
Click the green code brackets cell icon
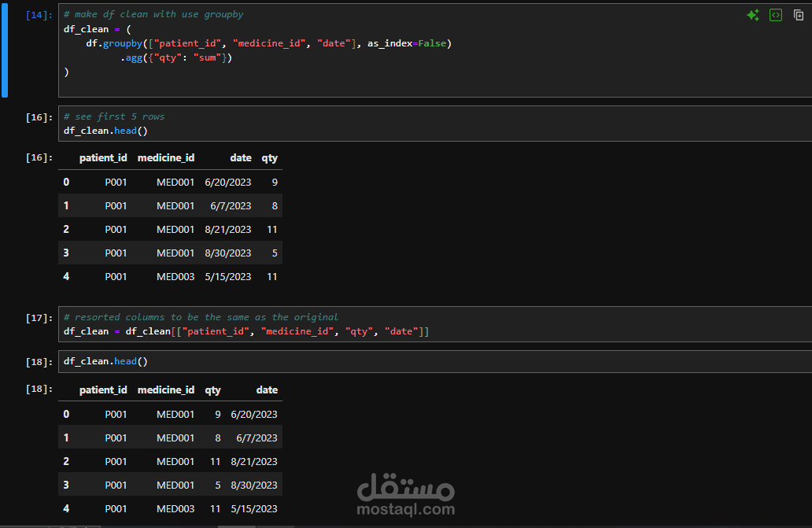[x=776, y=15]
